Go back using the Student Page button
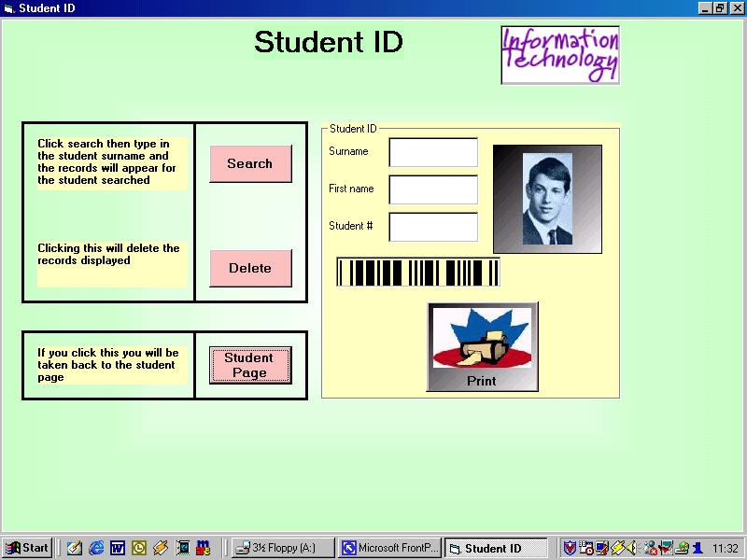Image resolution: width=747 pixels, height=560 pixels. coord(250,365)
